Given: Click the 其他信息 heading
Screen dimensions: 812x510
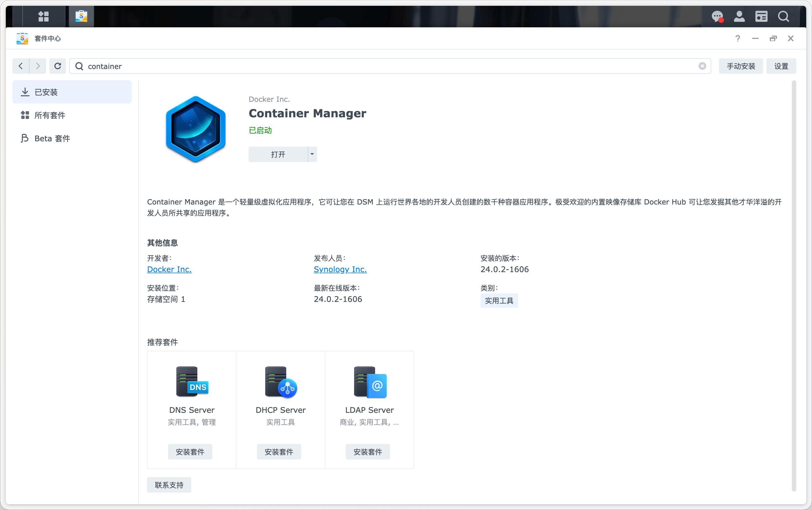Looking at the screenshot, I should pos(163,243).
